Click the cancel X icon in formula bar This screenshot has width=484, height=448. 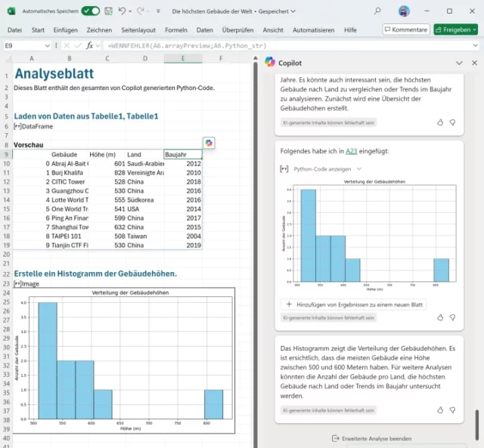point(66,45)
